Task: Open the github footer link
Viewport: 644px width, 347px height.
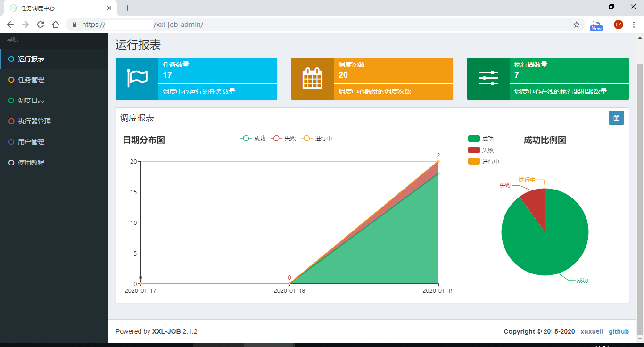Action: pyautogui.click(x=619, y=331)
